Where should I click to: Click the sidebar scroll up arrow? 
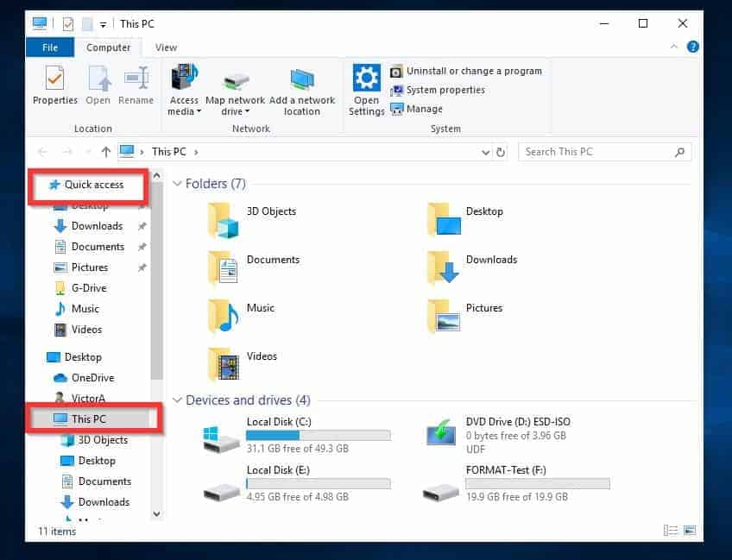[157, 176]
